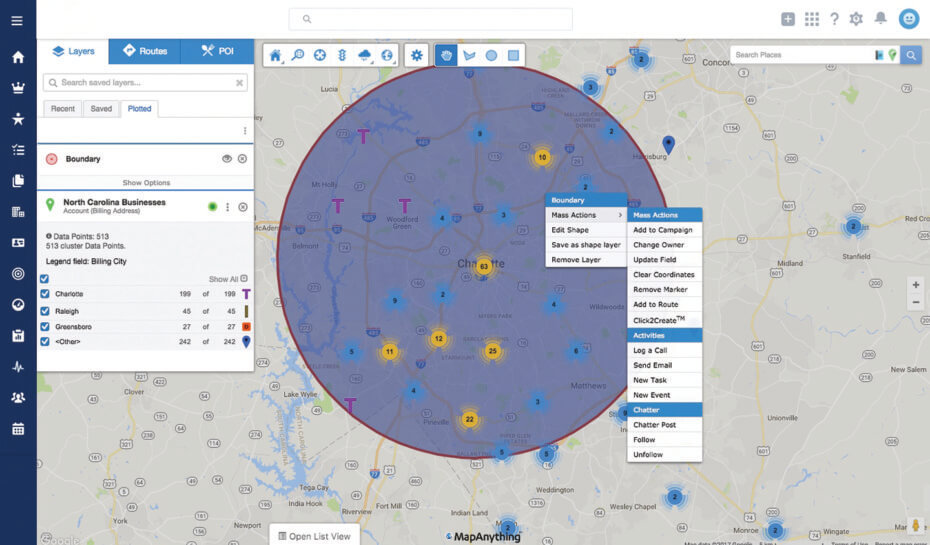
Task: Open the documents sidebar icon
Action: click(18, 181)
